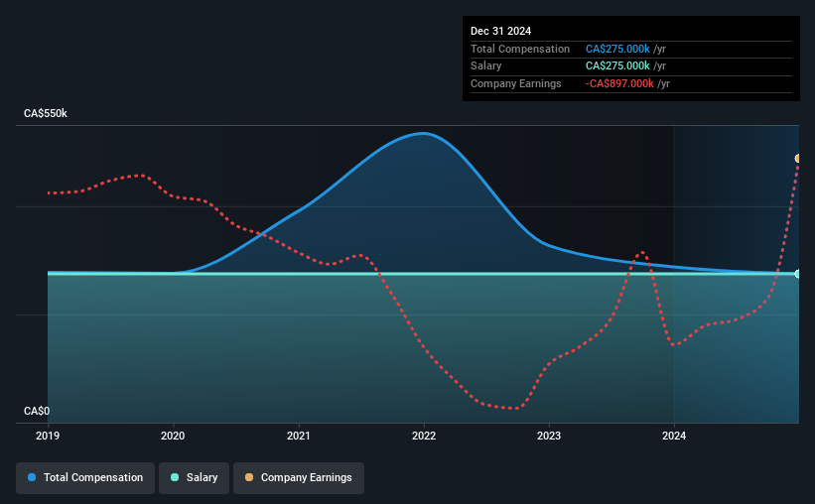The image size is (815, 504).
Task: Select the 2023 x-axis label
Action: point(549,436)
